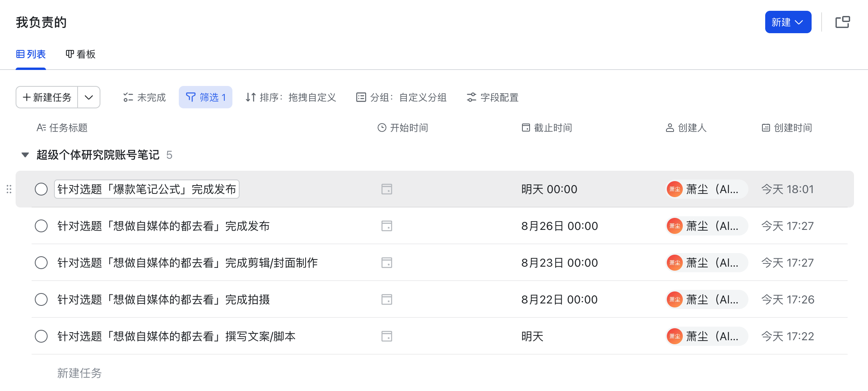Open task 针对选题「想做自媒体的都去看」完成拍摄

pyautogui.click(x=164, y=299)
